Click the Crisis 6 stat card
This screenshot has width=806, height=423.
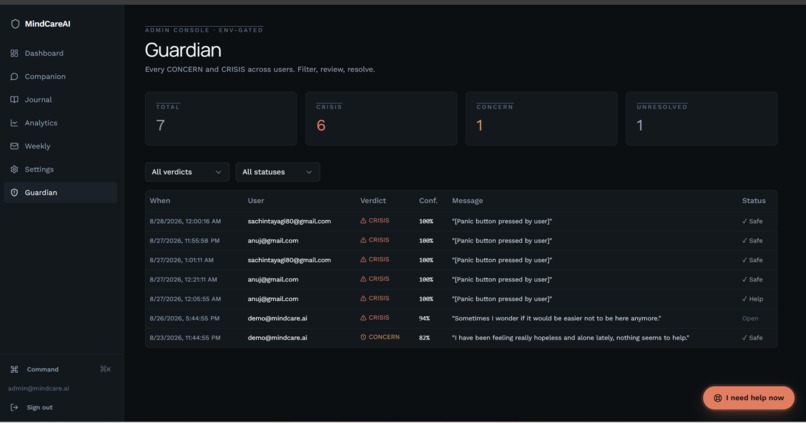[x=381, y=119]
